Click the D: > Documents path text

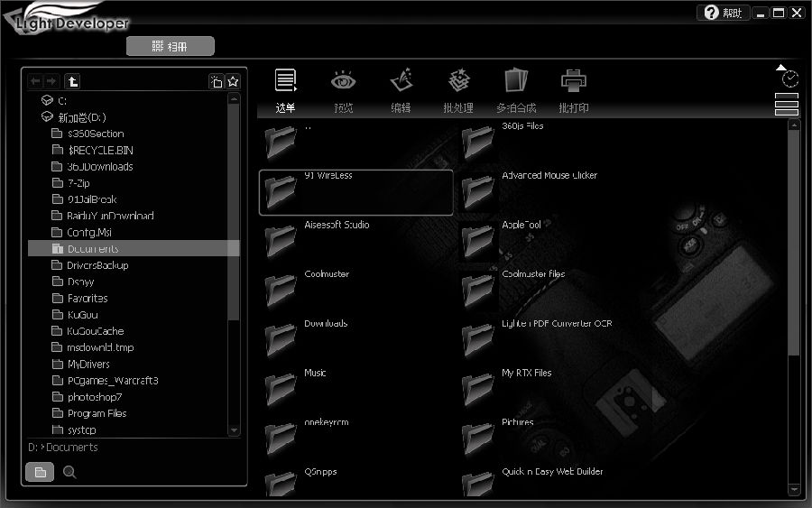click(x=62, y=447)
